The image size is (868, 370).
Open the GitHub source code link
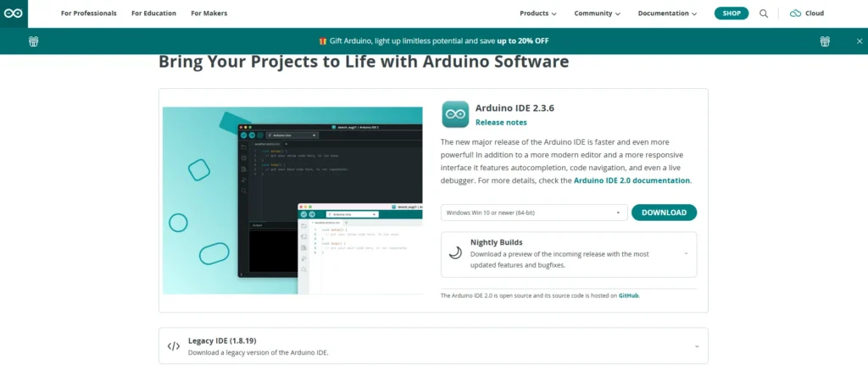(629, 295)
